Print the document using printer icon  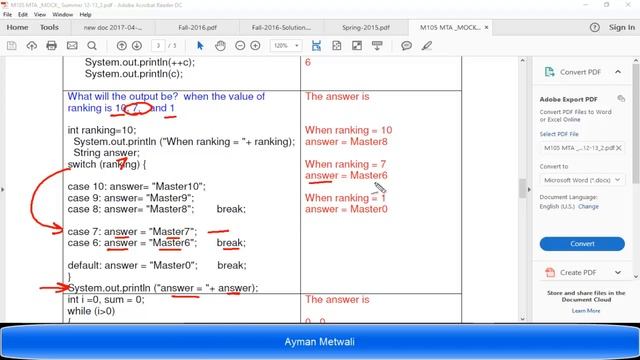[x=51, y=46]
